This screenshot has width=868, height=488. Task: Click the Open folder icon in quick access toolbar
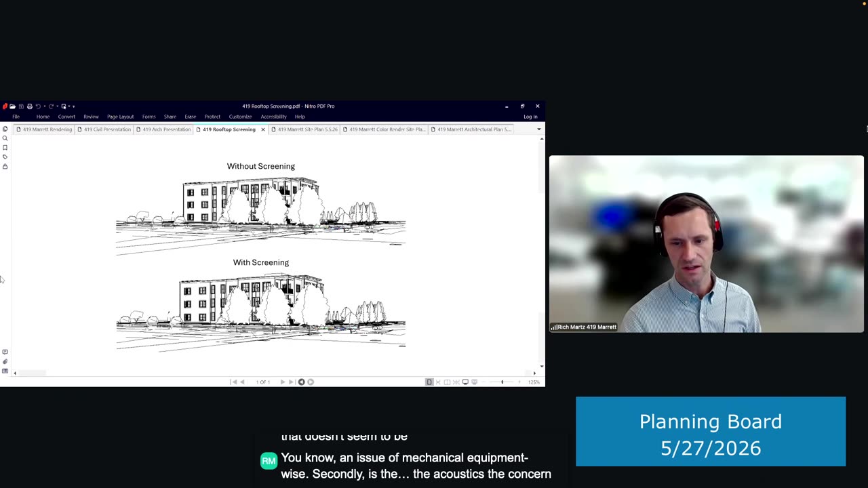point(12,106)
